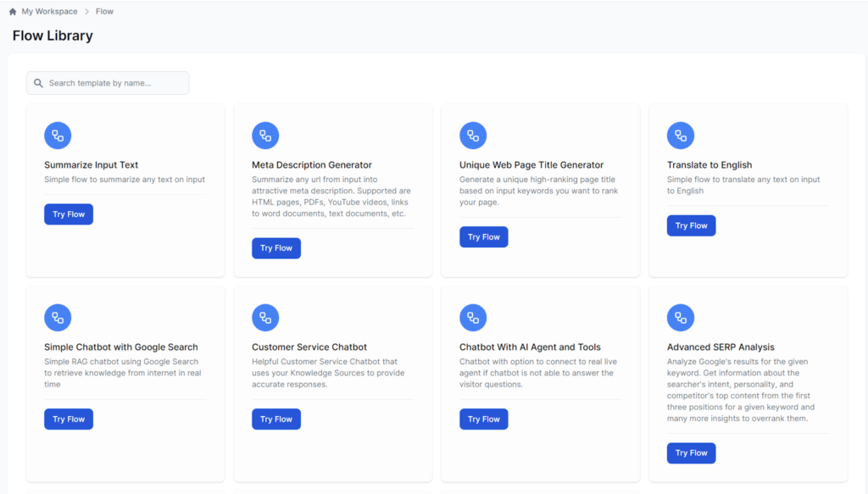The width and height of the screenshot is (868, 494).
Task: Click the Translate to English flow icon
Action: point(681,135)
